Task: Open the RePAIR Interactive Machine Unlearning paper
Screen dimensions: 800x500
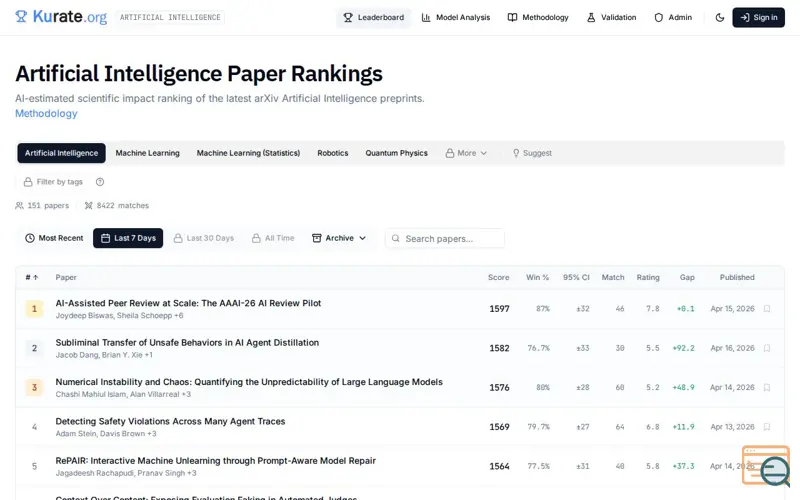Action: 215,461
